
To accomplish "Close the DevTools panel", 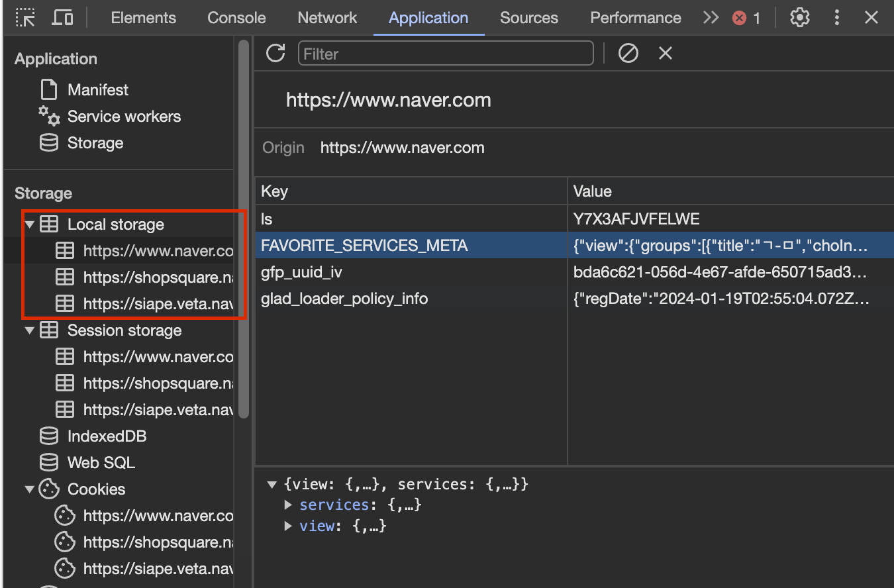I will [871, 18].
